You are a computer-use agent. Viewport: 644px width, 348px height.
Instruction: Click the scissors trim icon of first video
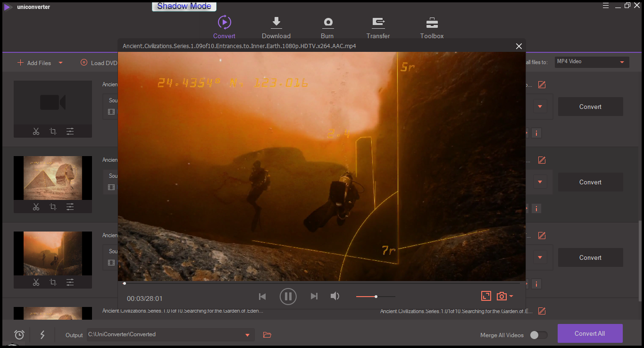pyautogui.click(x=36, y=132)
